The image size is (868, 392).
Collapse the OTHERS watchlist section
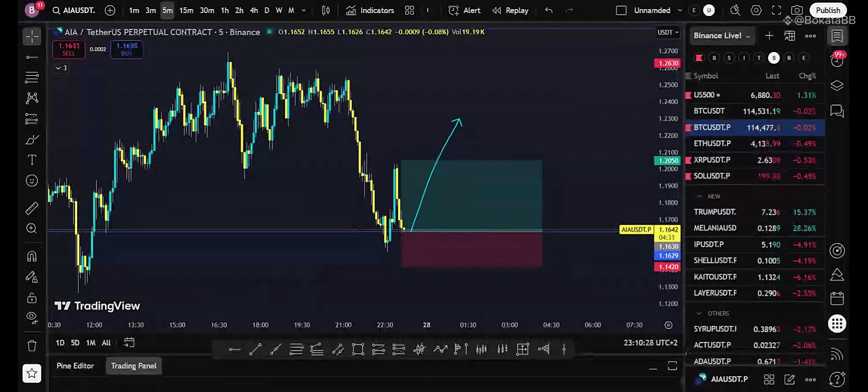699,313
